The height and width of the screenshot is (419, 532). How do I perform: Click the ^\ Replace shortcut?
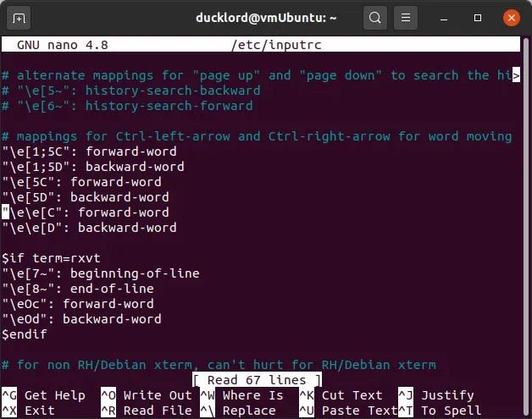point(238,411)
